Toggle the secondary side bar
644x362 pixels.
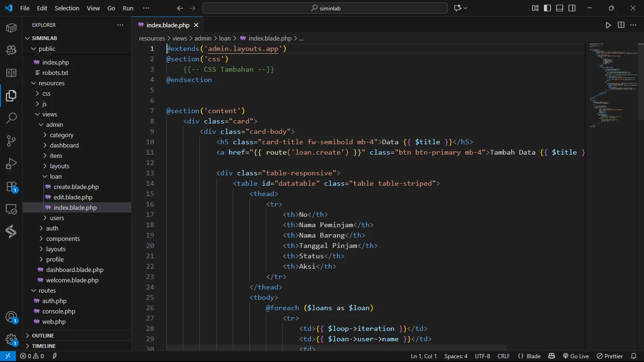(x=572, y=8)
